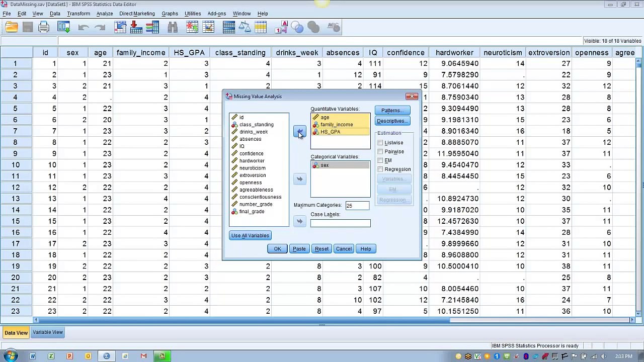The image size is (644, 362).
Task: Open the Utilities menu
Action: pos(193,14)
